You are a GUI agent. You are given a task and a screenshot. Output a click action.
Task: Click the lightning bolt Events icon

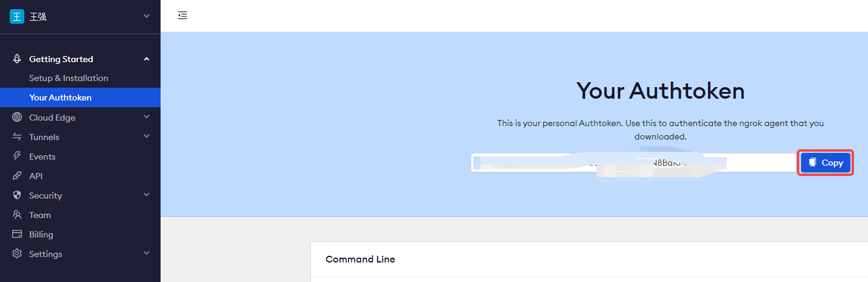coord(17,157)
